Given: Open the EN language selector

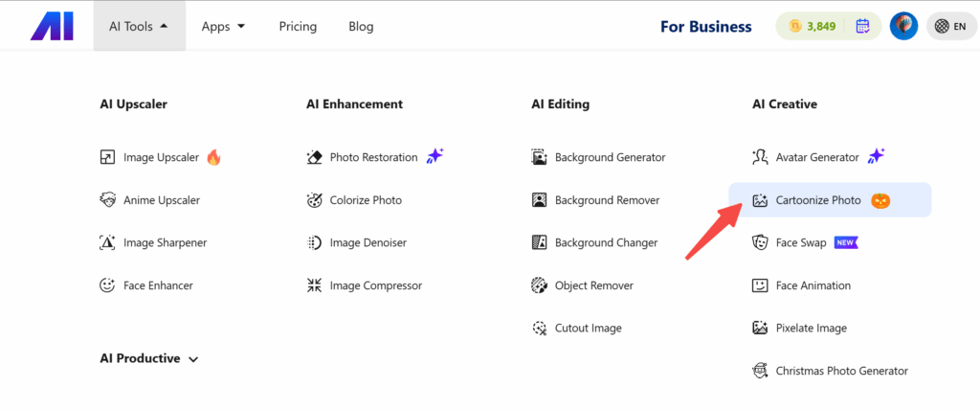Looking at the screenshot, I should (x=950, y=26).
